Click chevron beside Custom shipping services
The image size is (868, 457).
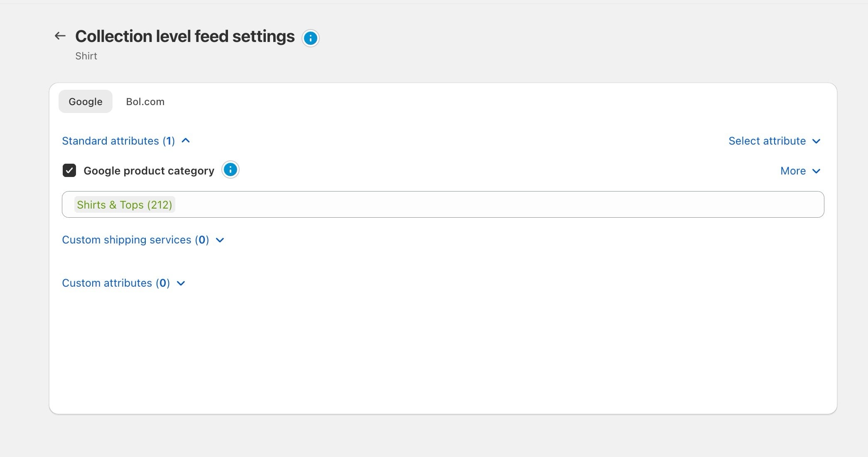[x=220, y=240]
